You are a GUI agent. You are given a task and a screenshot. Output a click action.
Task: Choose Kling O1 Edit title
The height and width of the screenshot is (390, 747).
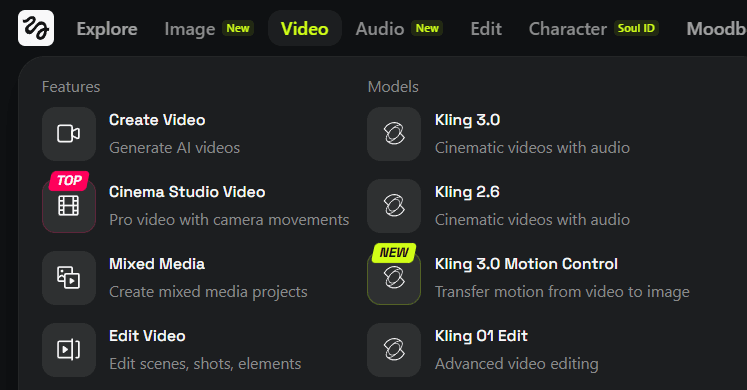tap(481, 336)
